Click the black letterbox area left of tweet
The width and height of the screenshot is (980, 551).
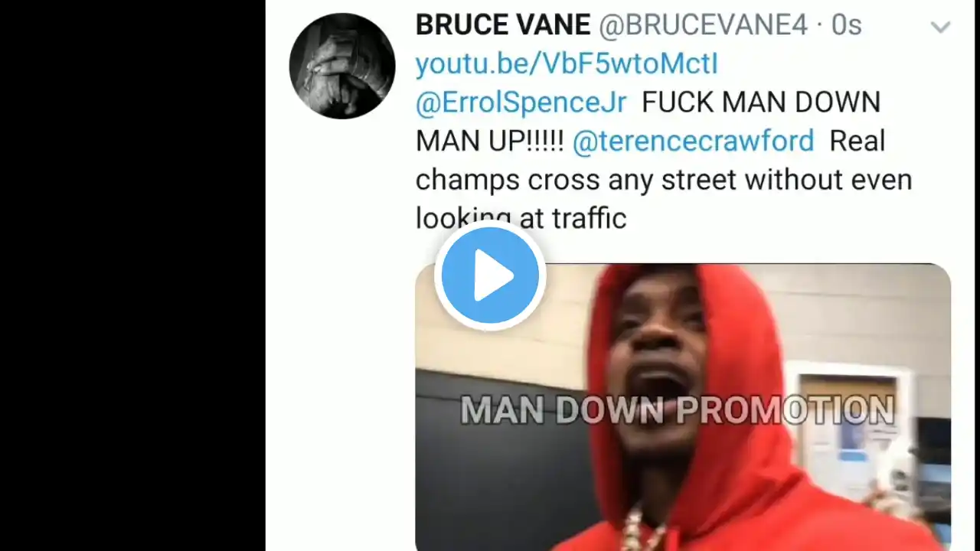point(132,275)
